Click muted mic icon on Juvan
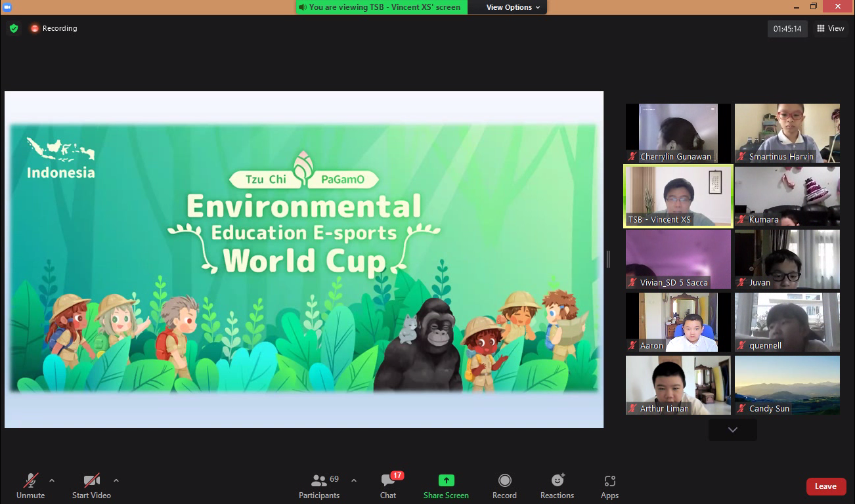Screen dimensions: 855x504 click(x=742, y=283)
